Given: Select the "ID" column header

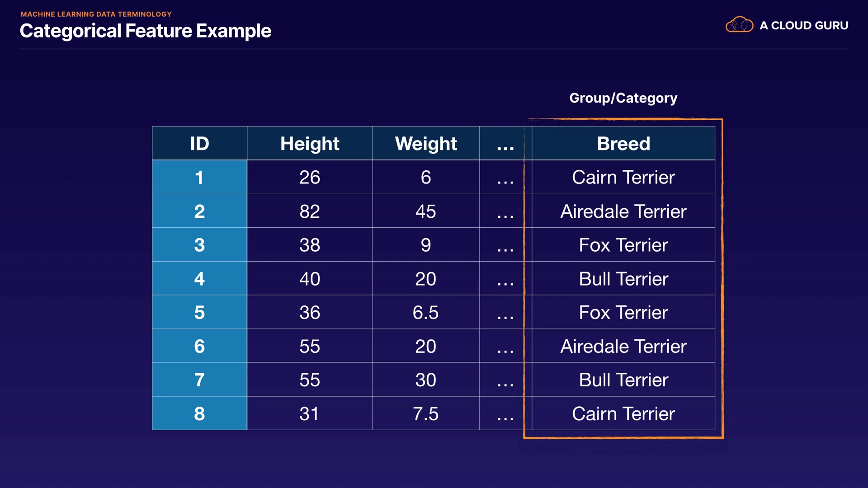Looking at the screenshot, I should pyautogui.click(x=199, y=144).
